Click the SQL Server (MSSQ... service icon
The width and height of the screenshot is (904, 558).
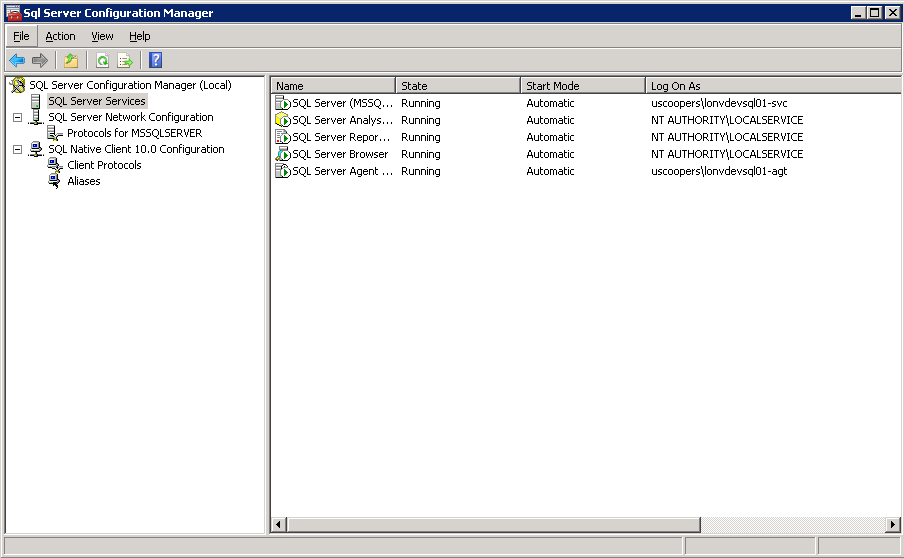(282, 103)
